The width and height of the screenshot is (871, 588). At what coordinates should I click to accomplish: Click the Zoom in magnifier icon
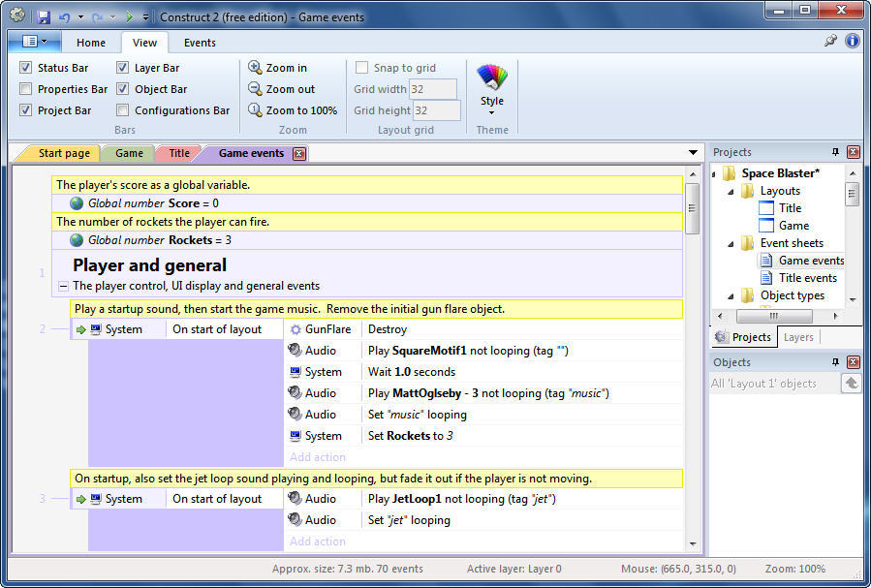coord(255,67)
